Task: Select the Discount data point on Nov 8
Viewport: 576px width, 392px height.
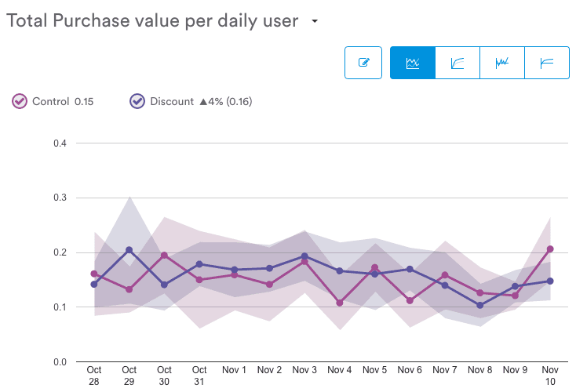Action: (480, 305)
